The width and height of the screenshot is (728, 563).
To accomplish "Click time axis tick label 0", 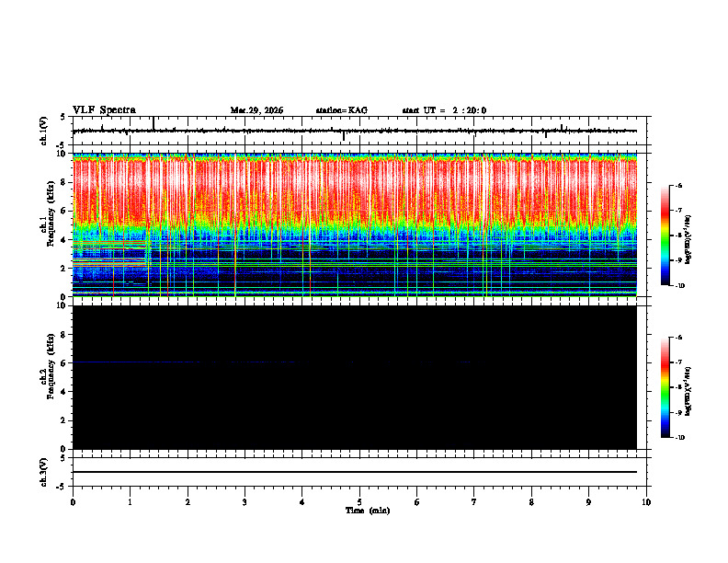I will [x=73, y=502].
